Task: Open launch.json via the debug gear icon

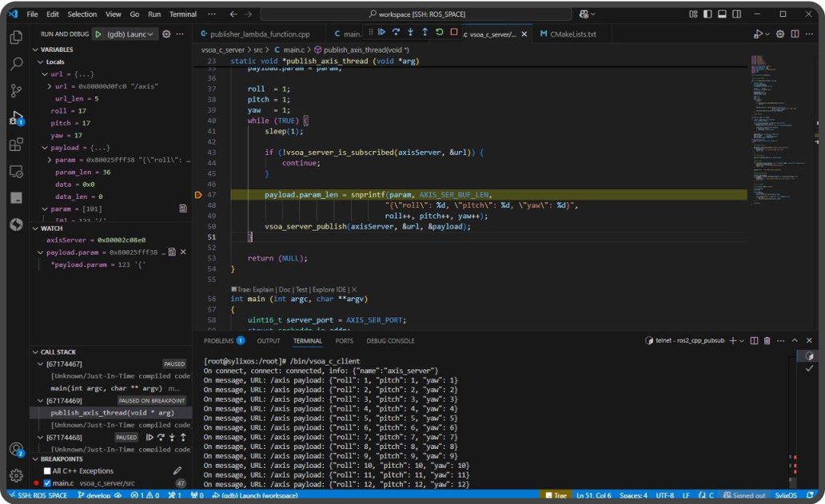Action: (x=166, y=34)
